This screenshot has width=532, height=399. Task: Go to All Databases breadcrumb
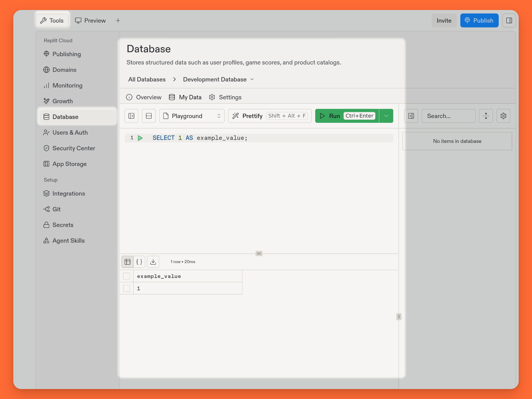point(147,79)
